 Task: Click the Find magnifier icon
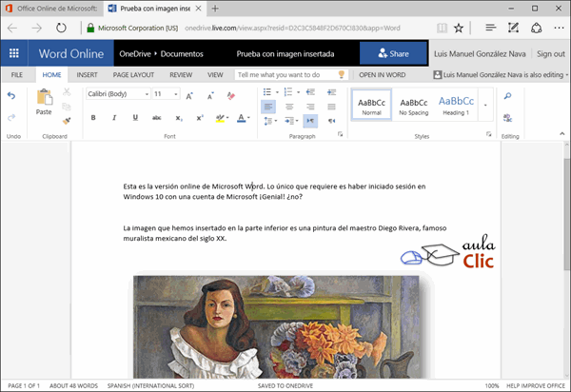[x=507, y=96]
